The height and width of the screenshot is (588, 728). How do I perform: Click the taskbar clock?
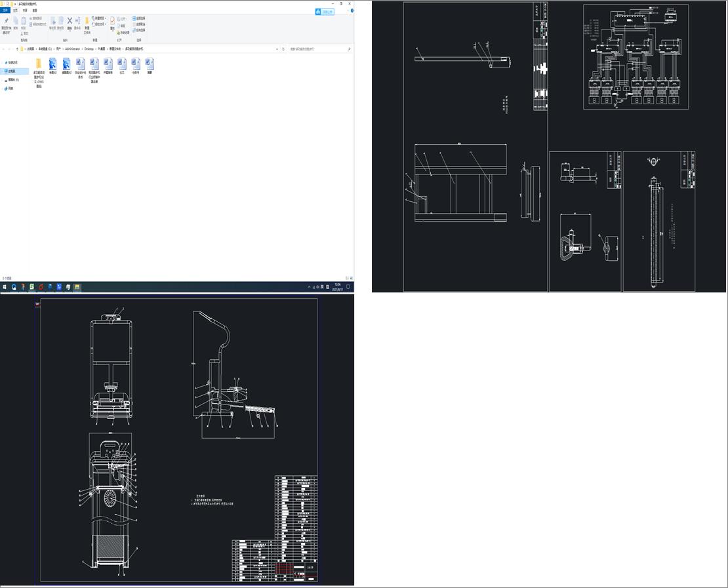click(338, 287)
